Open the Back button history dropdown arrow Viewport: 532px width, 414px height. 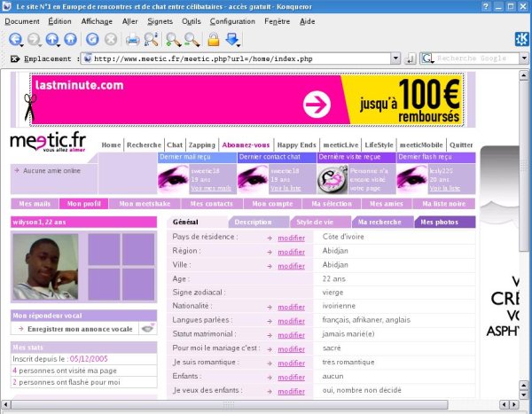21,45
